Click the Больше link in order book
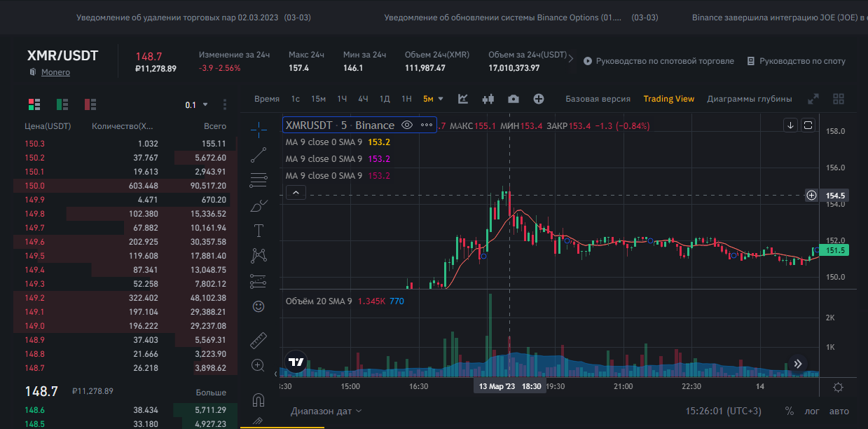Screen dimensions: 868x429 click(211, 392)
